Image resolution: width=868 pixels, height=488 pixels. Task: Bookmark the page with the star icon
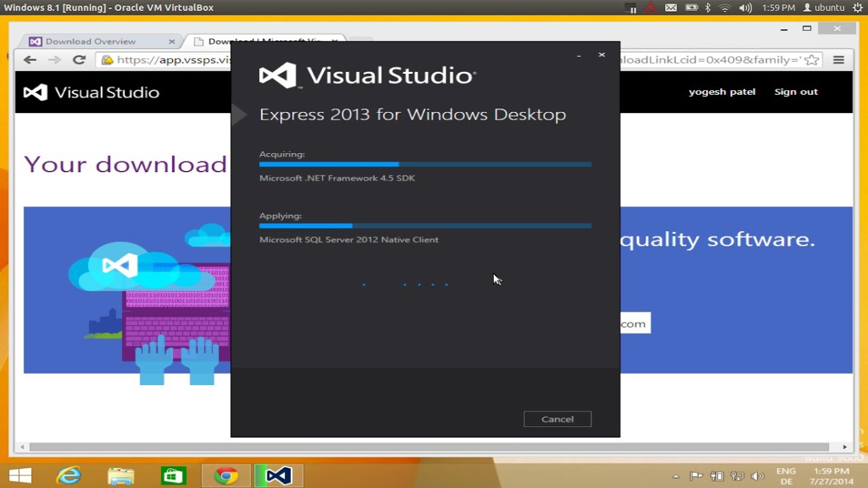click(x=812, y=60)
